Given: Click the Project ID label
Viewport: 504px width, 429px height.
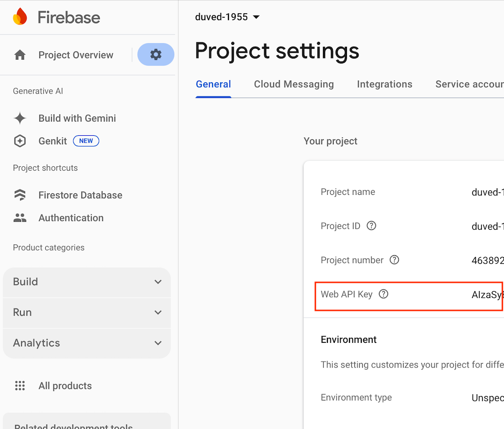Looking at the screenshot, I should (x=341, y=226).
